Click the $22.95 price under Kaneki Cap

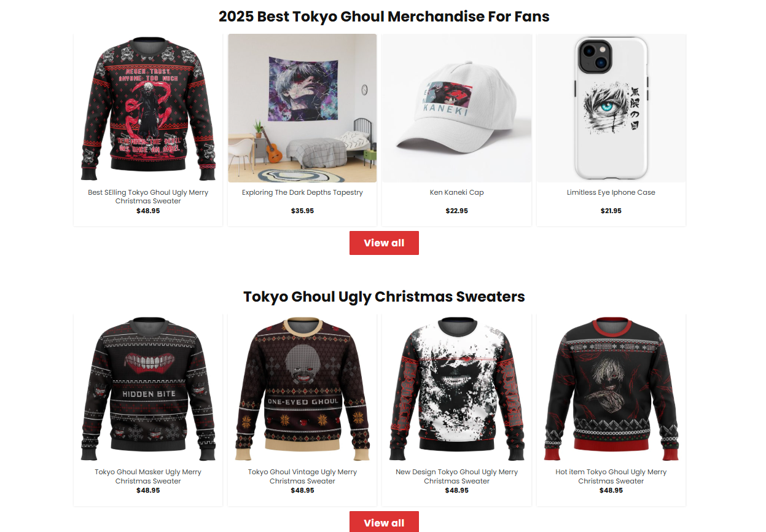point(456,211)
